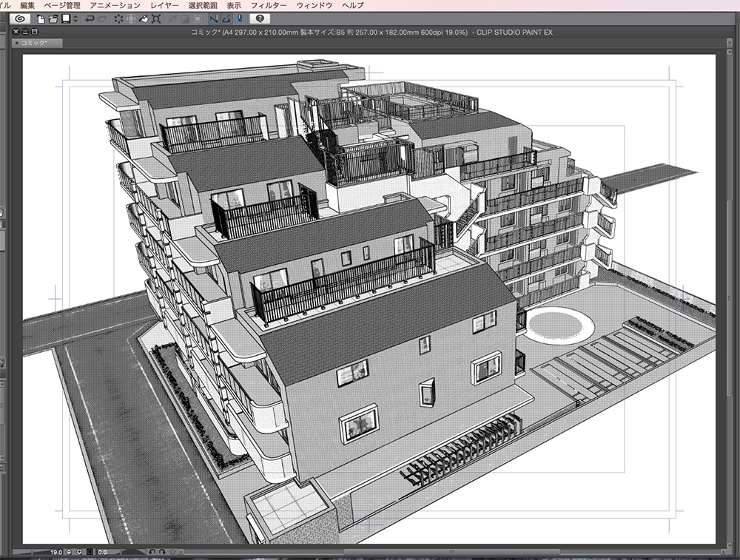
Task: Create a new file from the toolbar
Action: 41,18
